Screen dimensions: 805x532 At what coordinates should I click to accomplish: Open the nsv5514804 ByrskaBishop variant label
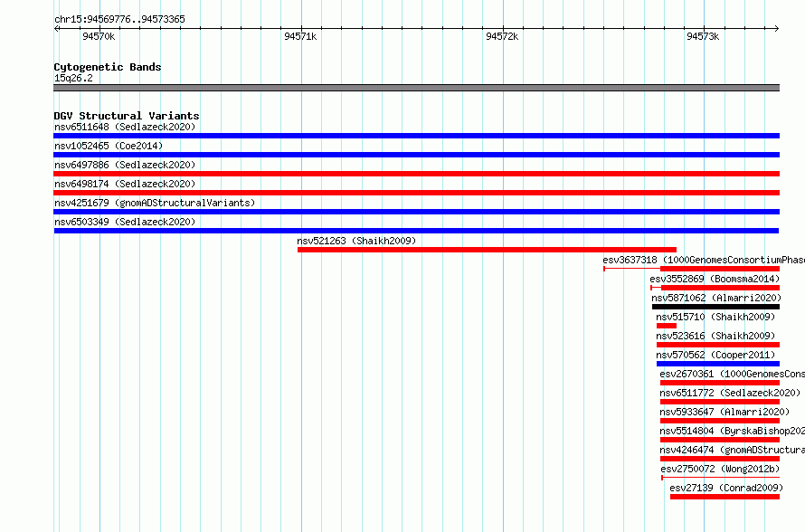732,431
